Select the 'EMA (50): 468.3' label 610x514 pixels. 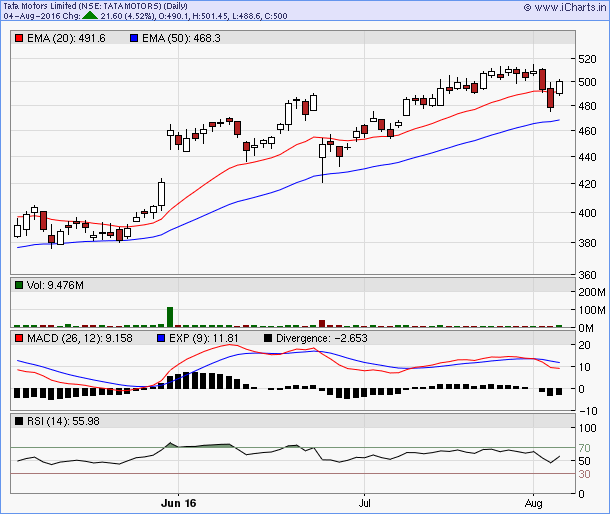(x=181, y=38)
